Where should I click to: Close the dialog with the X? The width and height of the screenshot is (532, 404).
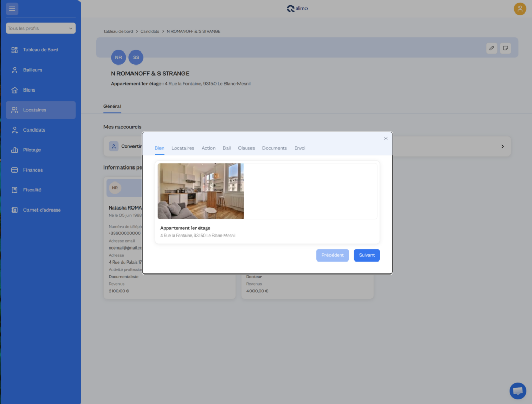(x=386, y=138)
